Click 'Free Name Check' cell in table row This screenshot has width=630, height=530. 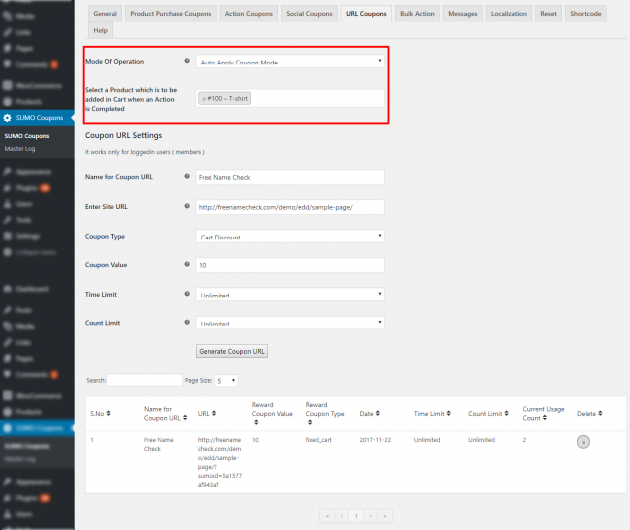159,444
